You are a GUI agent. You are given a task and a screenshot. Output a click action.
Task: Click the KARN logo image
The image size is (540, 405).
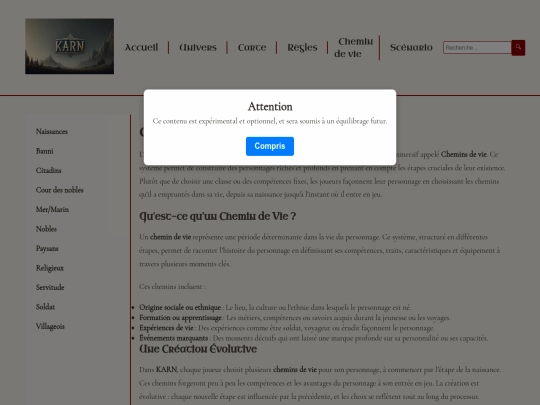70,46
